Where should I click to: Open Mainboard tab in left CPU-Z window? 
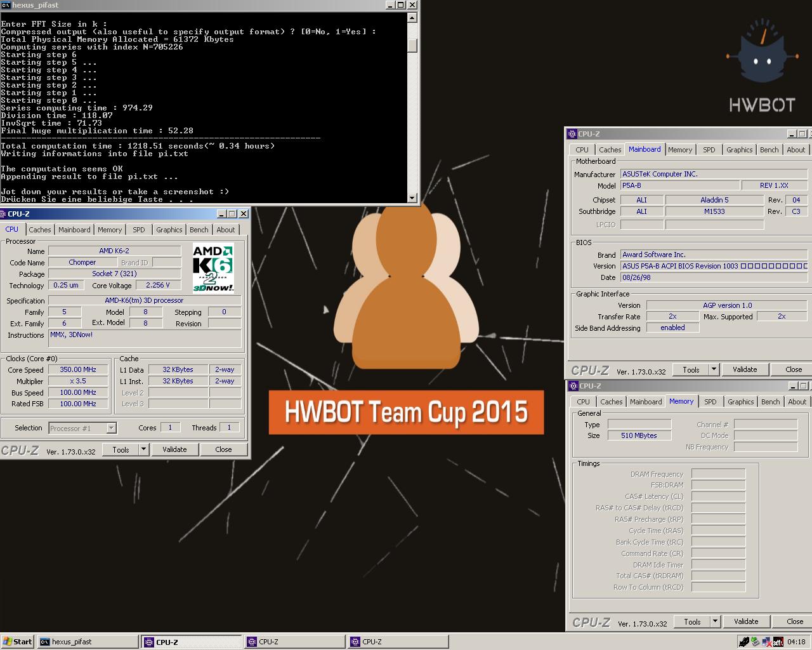74,230
